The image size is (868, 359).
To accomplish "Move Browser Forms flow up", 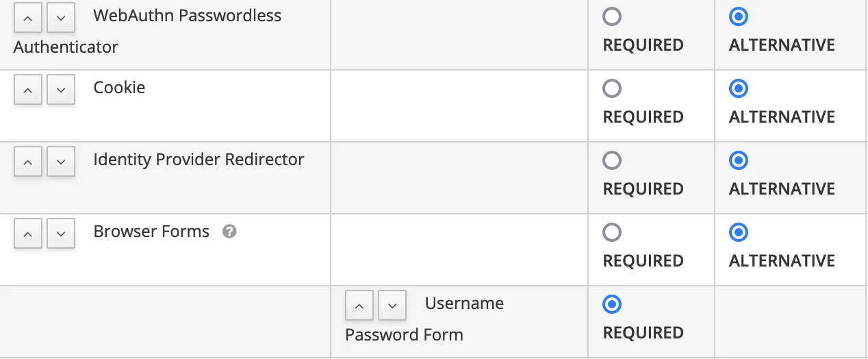I will tap(28, 234).
